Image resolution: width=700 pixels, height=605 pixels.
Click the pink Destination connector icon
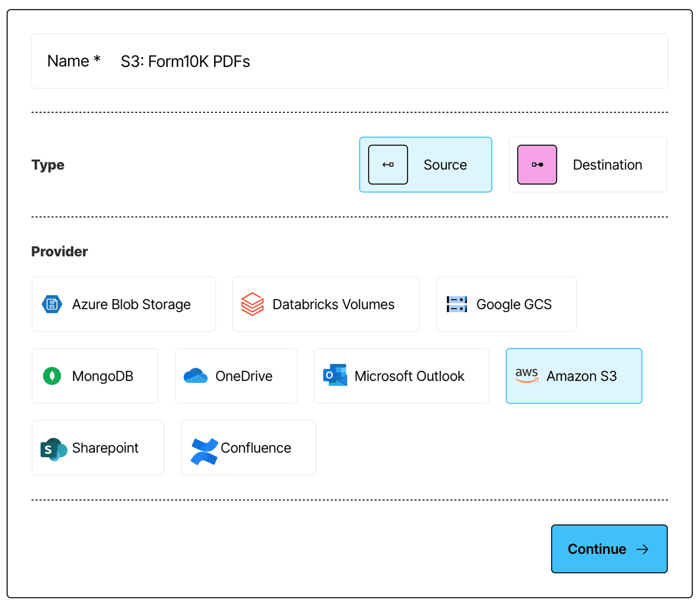[537, 165]
